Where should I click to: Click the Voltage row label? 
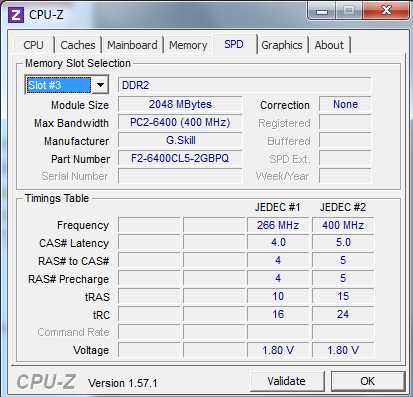pyautogui.click(x=91, y=350)
